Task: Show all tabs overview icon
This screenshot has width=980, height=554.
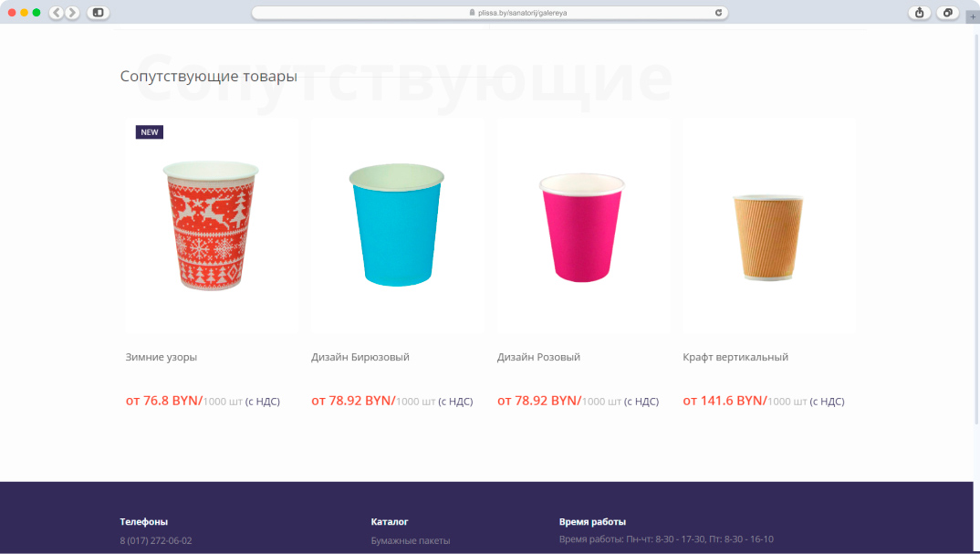Action: click(947, 13)
